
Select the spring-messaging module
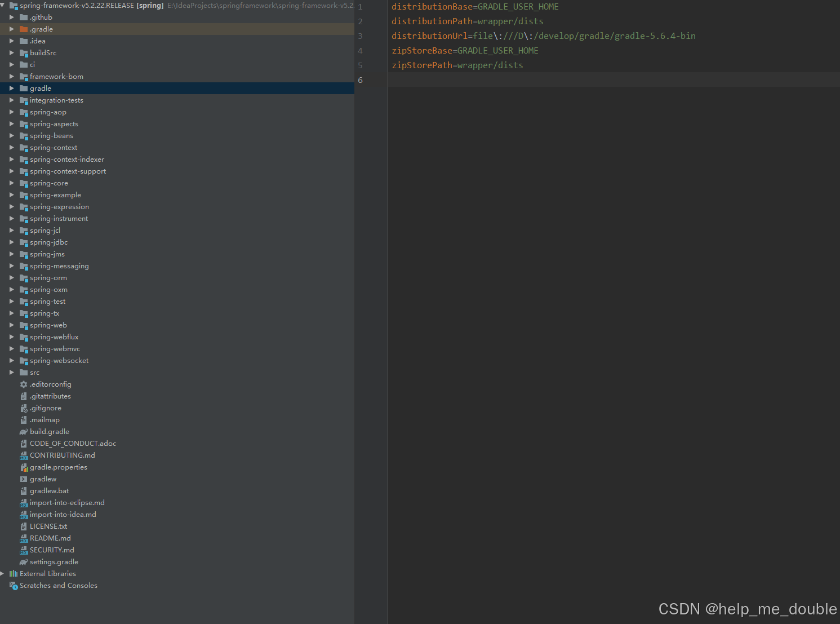(59, 266)
